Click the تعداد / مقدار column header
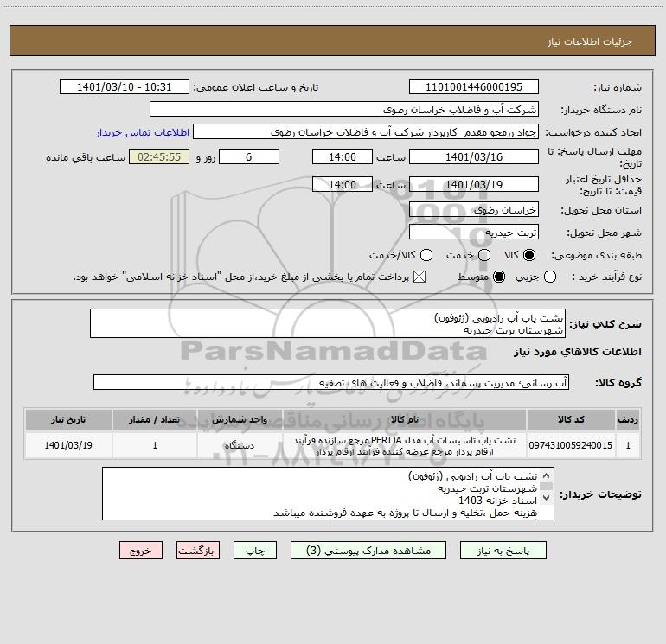Screen dimensions: 666x644 pyautogui.click(x=155, y=419)
